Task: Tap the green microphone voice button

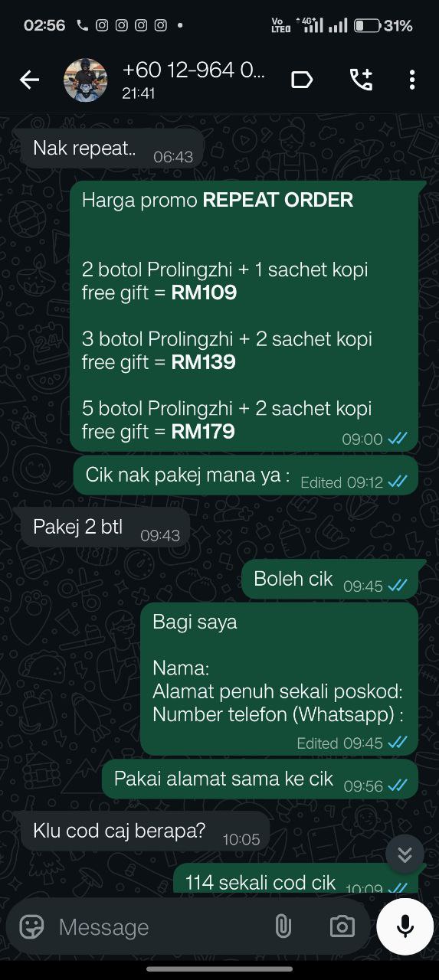Action: [405, 926]
